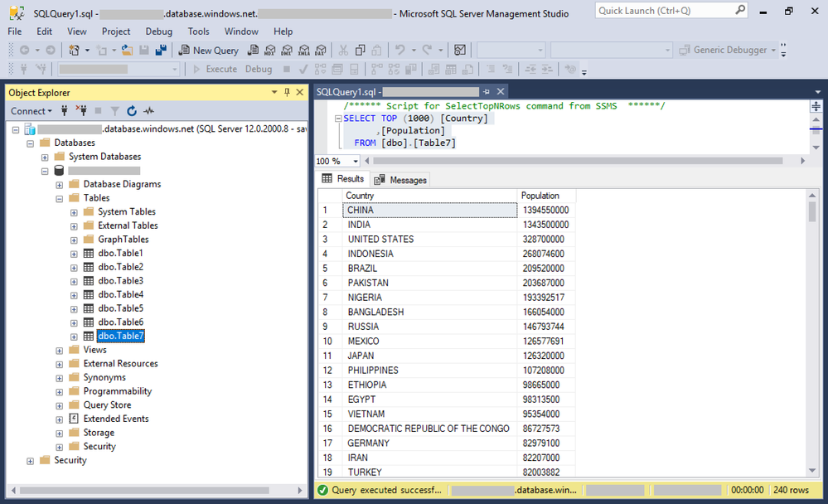Click the Open File folder icon
Viewport: 828px width, 504px height.
click(x=127, y=51)
